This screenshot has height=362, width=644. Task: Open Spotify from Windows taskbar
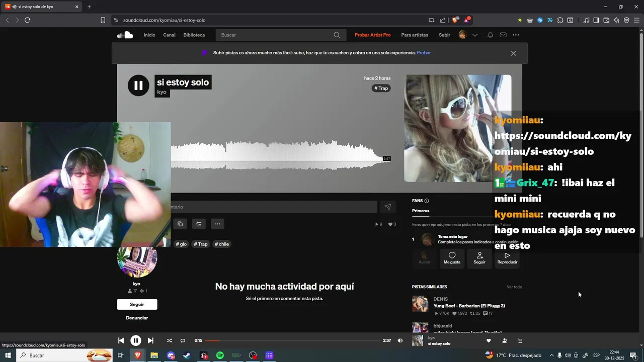pos(220,355)
